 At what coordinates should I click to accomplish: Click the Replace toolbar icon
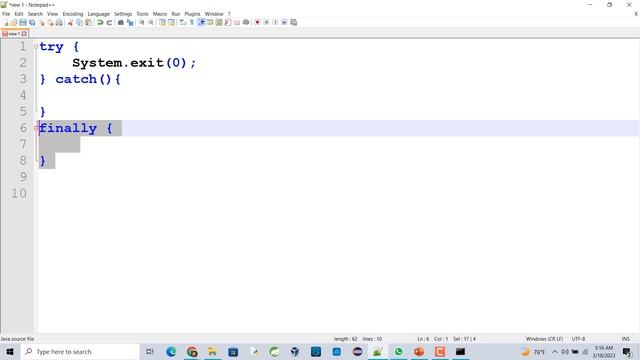(130, 22)
